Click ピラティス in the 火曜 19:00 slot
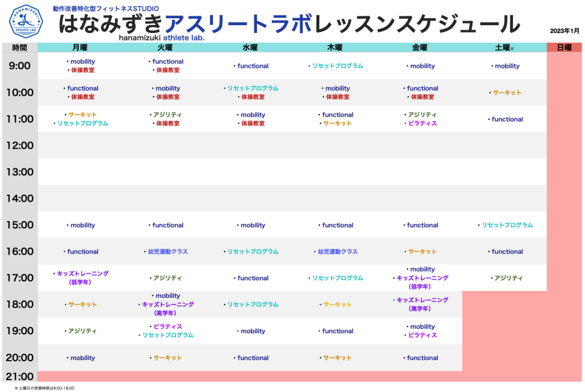The image size is (585, 392). (x=168, y=326)
